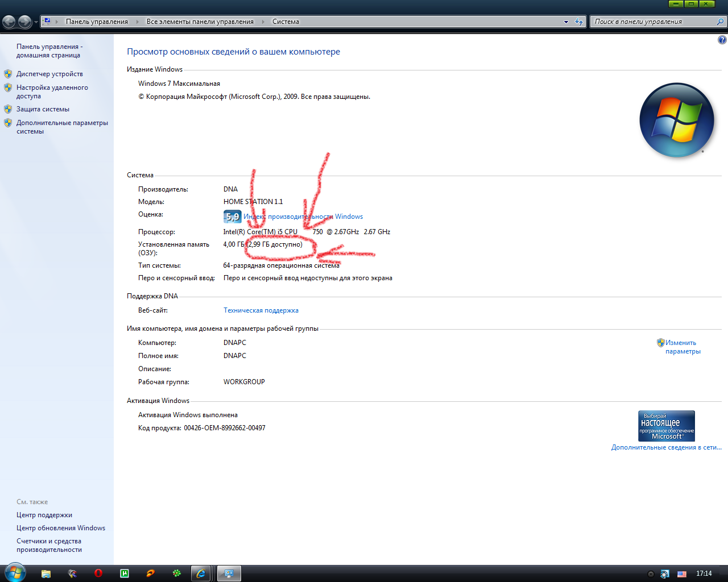Open Дополнительные сведения в сети link
728x582 pixels.
click(x=667, y=447)
